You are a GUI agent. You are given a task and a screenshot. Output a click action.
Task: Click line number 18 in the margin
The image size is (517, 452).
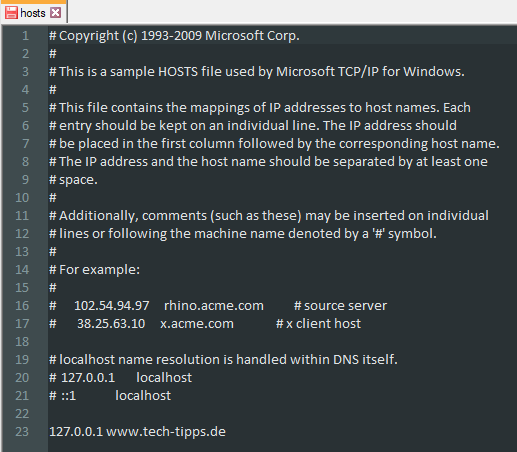[x=22, y=342]
